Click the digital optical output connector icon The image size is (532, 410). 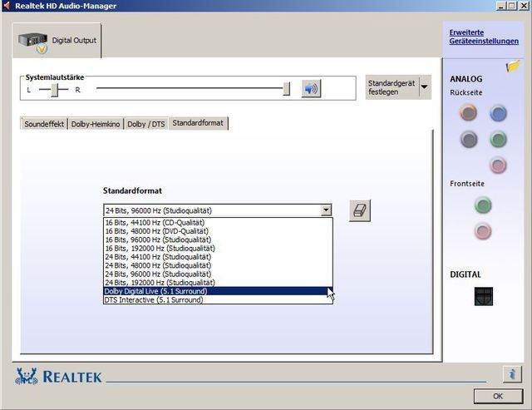coord(484,296)
